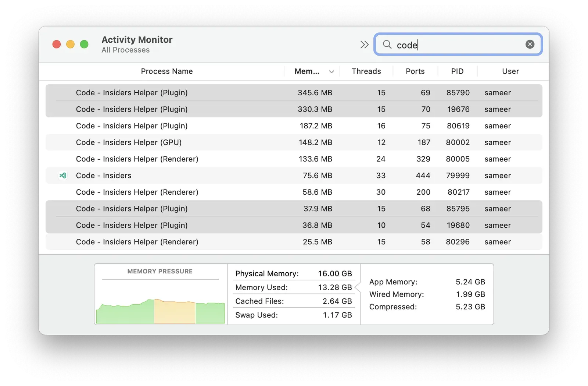
Task: Select the process row with PID 19676
Action: 294,109
